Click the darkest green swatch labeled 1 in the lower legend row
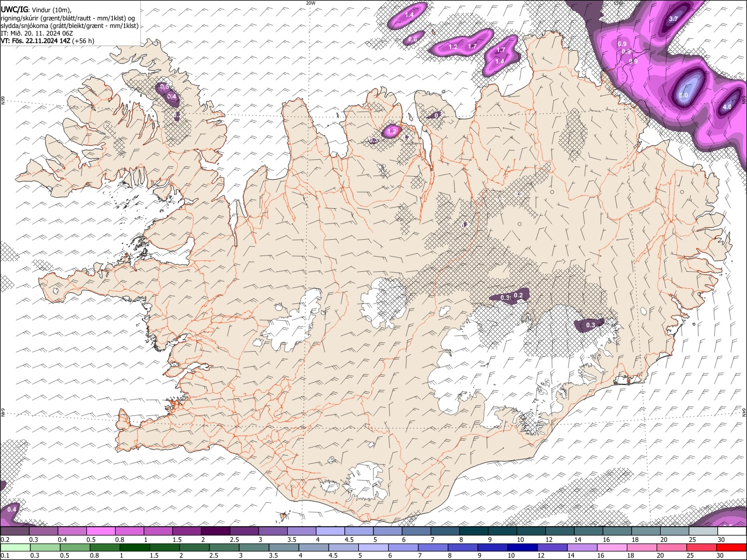 134,547
